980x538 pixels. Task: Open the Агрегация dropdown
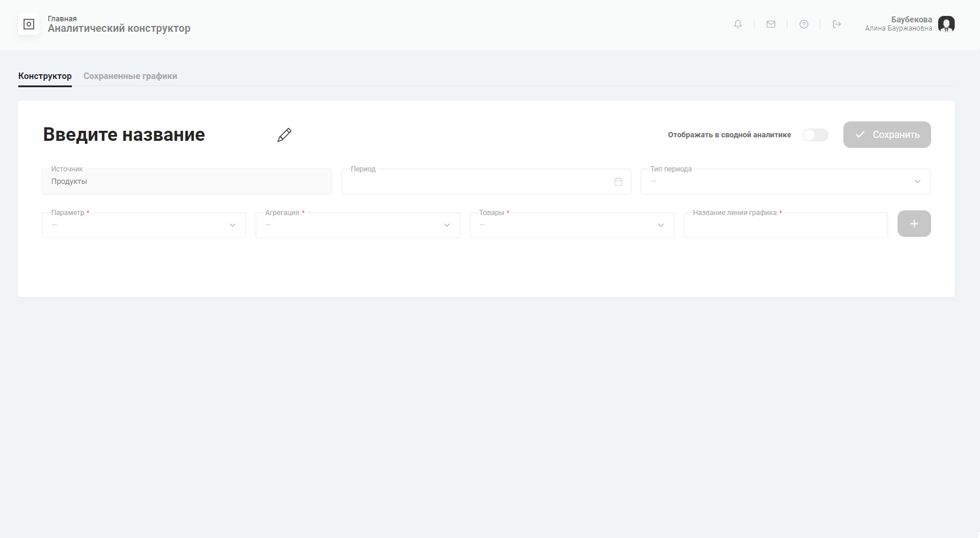tap(357, 225)
